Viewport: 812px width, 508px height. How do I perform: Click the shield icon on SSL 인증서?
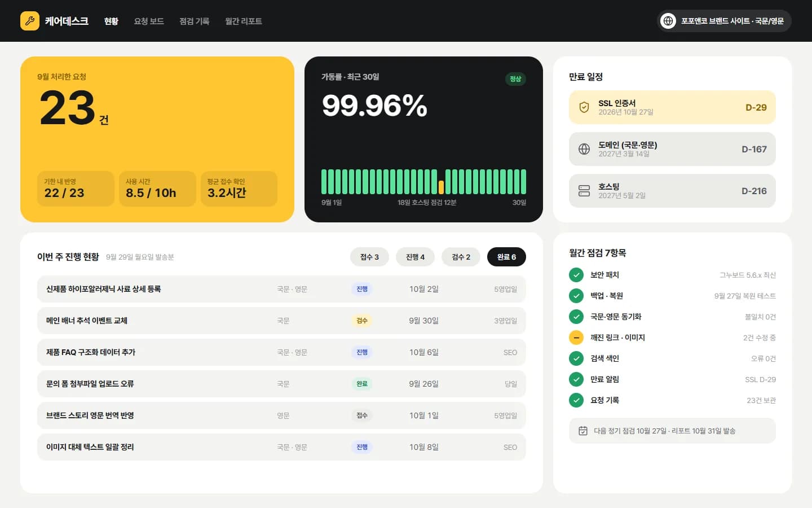584,107
